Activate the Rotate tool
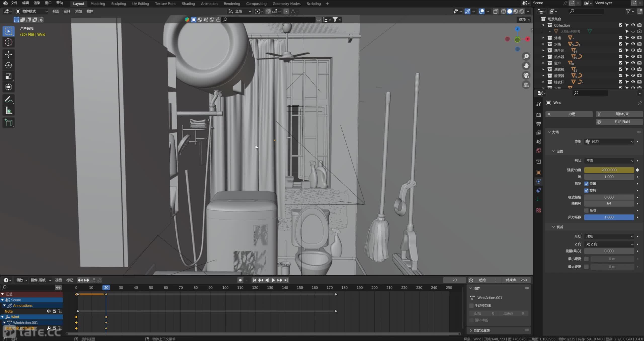The image size is (644, 341). point(9,65)
